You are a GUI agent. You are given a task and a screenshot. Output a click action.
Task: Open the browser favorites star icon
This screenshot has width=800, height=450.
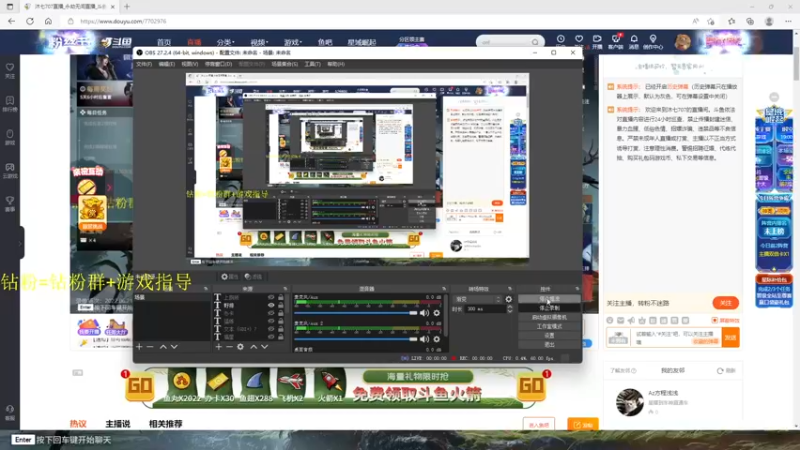pyautogui.click(x=732, y=21)
